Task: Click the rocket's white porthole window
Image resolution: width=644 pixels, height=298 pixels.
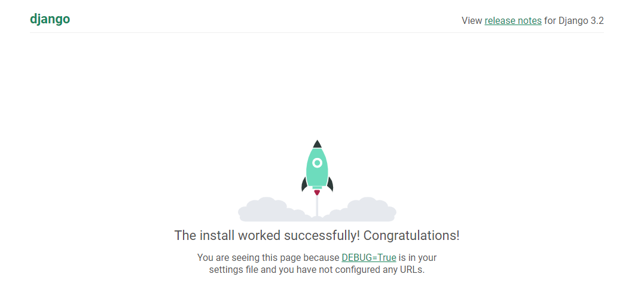Action: 317,163
